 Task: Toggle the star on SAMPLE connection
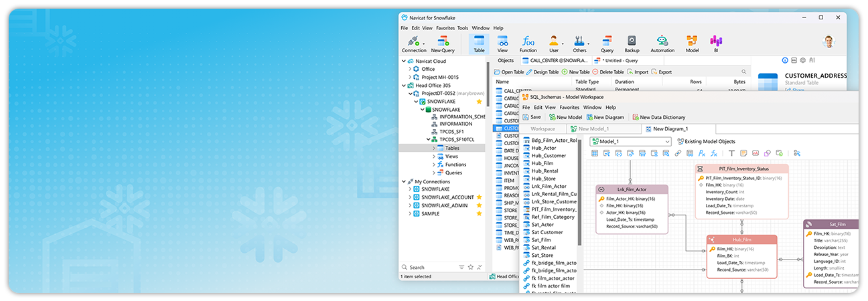pyautogui.click(x=479, y=213)
